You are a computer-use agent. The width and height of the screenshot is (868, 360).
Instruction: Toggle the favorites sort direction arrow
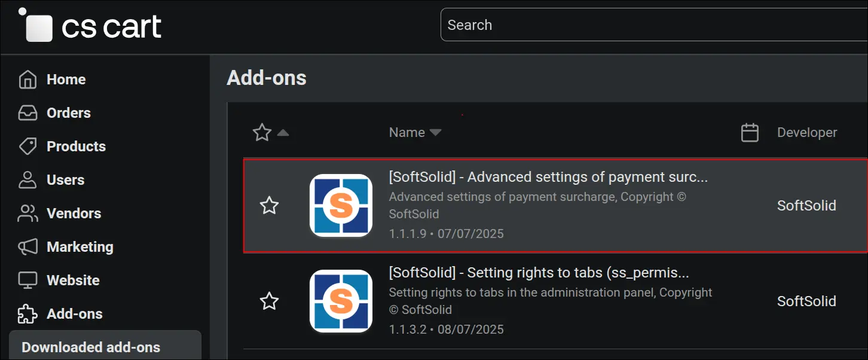(x=283, y=133)
